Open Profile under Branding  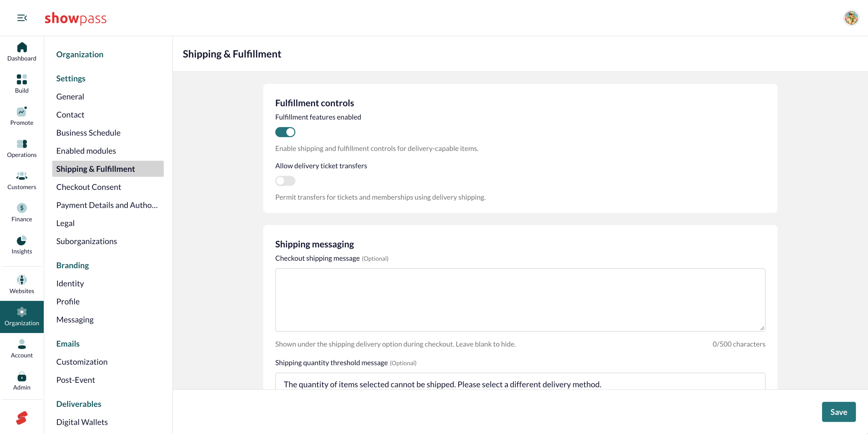point(68,302)
